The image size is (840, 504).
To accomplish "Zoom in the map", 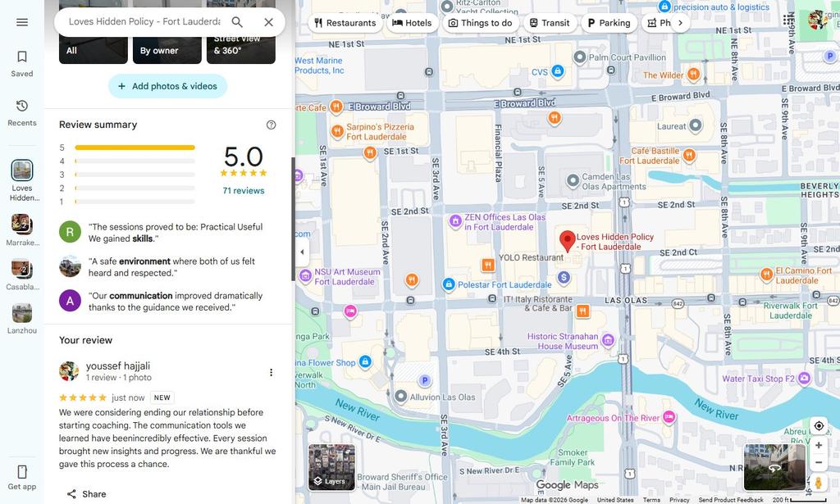I will point(819,445).
